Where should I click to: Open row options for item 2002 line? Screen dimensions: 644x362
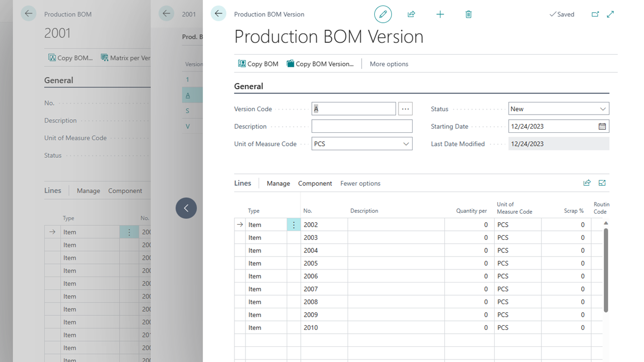pos(294,225)
